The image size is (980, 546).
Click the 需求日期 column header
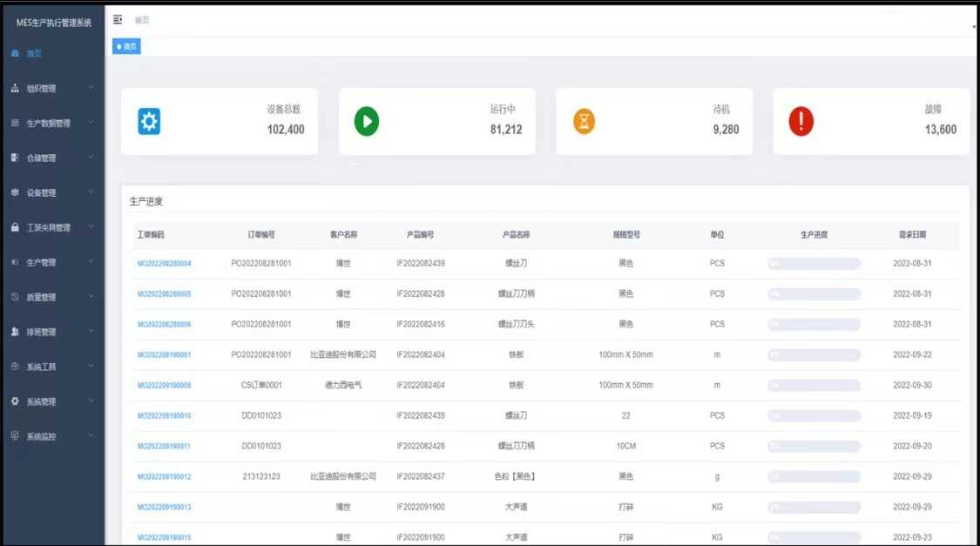pyautogui.click(x=913, y=235)
